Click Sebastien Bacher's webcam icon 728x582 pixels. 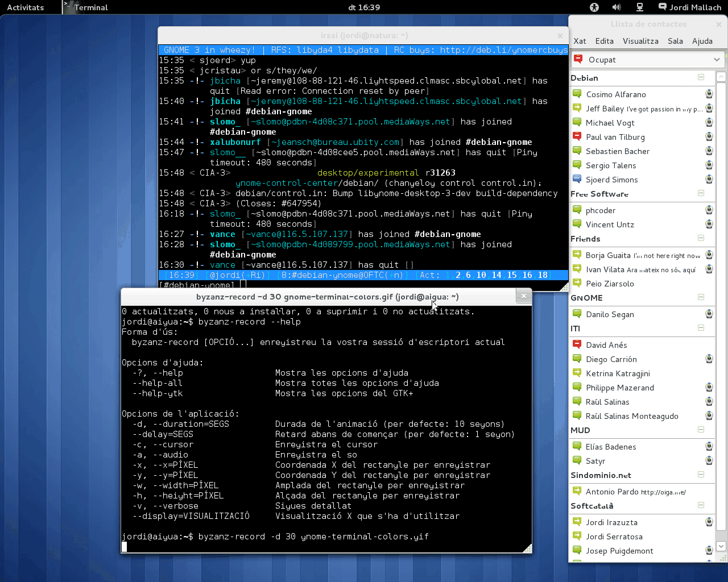tap(709, 151)
